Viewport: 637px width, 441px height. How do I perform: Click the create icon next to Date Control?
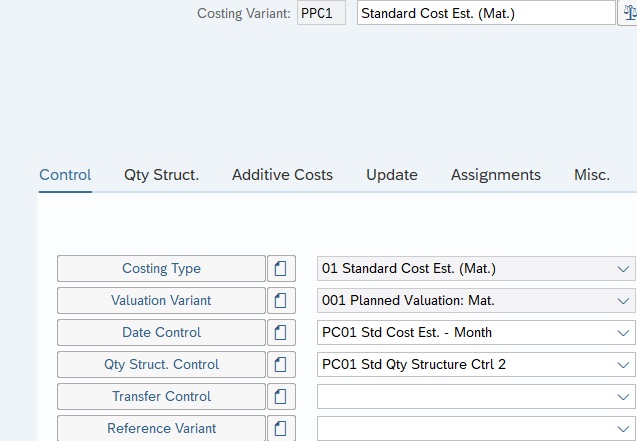click(281, 333)
